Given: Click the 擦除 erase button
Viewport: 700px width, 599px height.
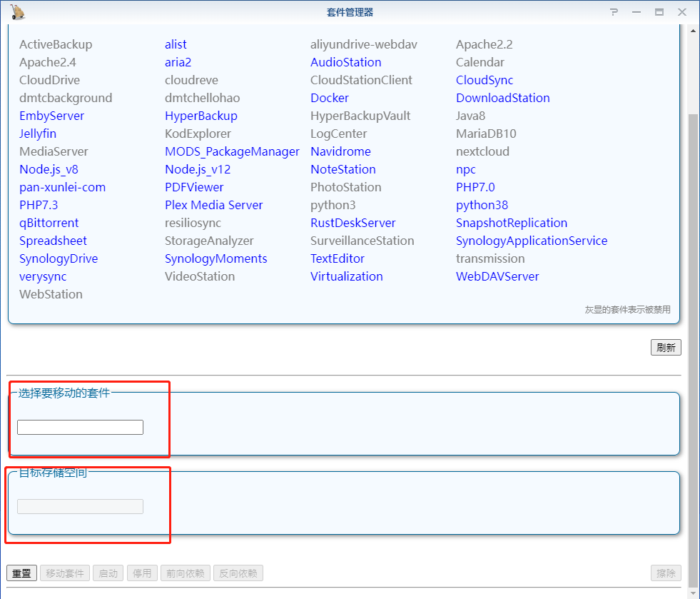Looking at the screenshot, I should pos(666,573).
